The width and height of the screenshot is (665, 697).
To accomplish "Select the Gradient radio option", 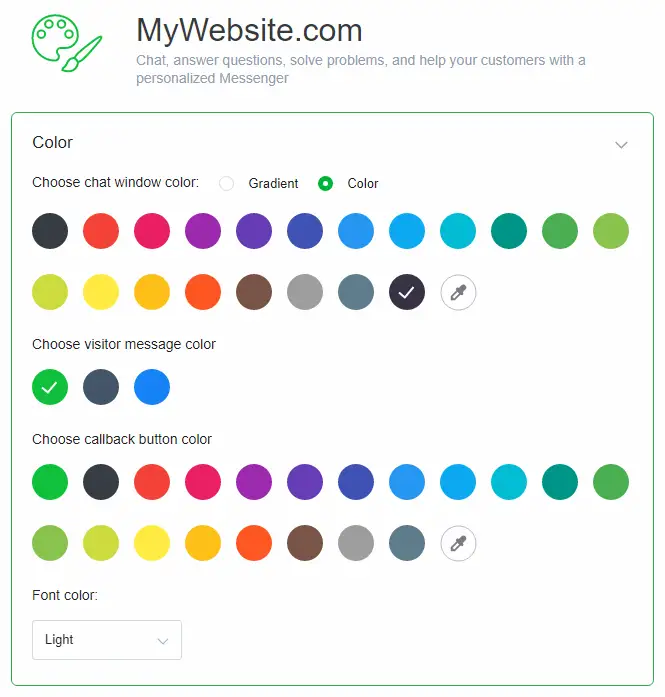I will point(227,183).
